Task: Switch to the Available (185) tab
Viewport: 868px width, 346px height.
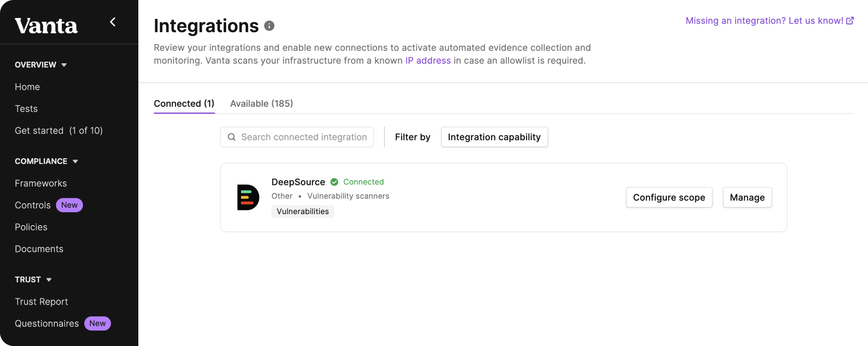Action: click(x=261, y=103)
